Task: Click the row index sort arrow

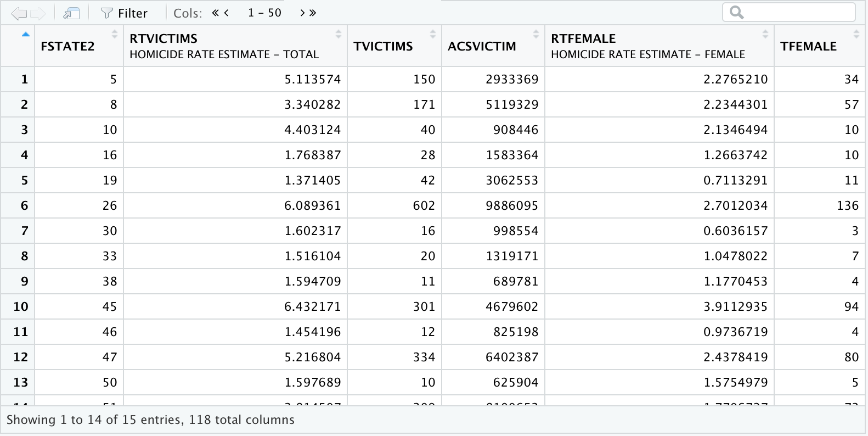Action: pyautogui.click(x=25, y=34)
